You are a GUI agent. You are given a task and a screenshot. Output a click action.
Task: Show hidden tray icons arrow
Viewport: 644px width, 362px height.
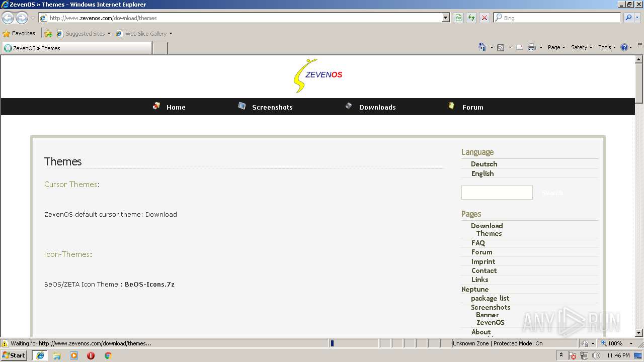(561, 355)
